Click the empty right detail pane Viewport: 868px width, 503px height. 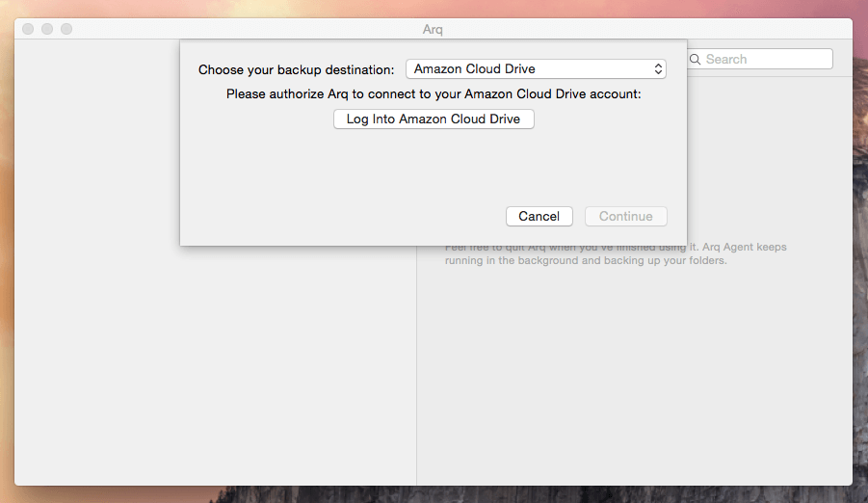coord(635,377)
